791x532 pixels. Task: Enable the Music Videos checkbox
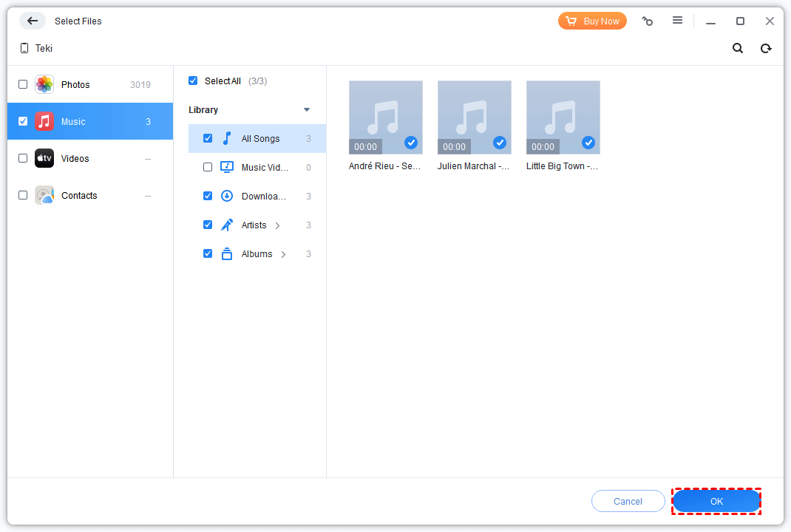tap(208, 167)
